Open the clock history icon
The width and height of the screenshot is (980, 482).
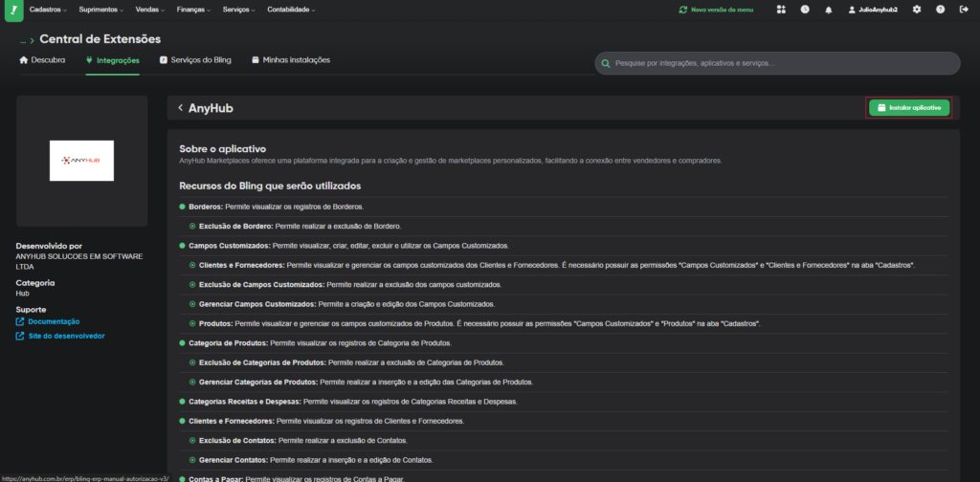[805, 10]
